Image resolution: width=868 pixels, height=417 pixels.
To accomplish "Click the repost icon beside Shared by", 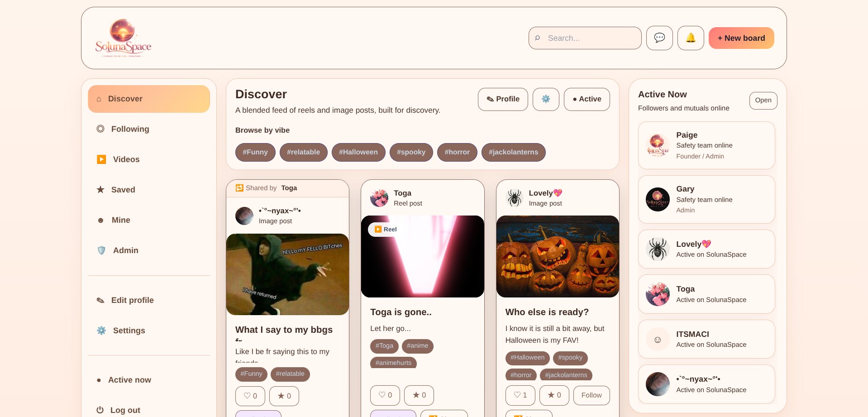I will pos(239,188).
